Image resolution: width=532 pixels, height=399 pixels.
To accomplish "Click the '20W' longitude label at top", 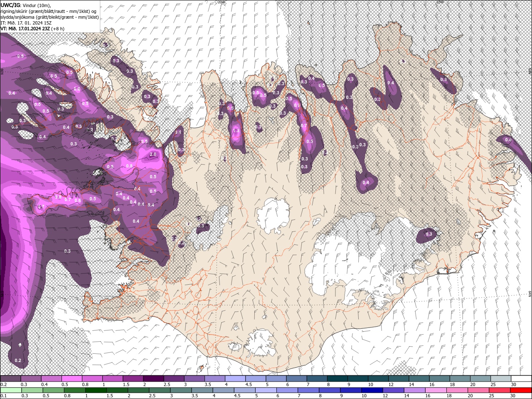I will tap(221, 2).
